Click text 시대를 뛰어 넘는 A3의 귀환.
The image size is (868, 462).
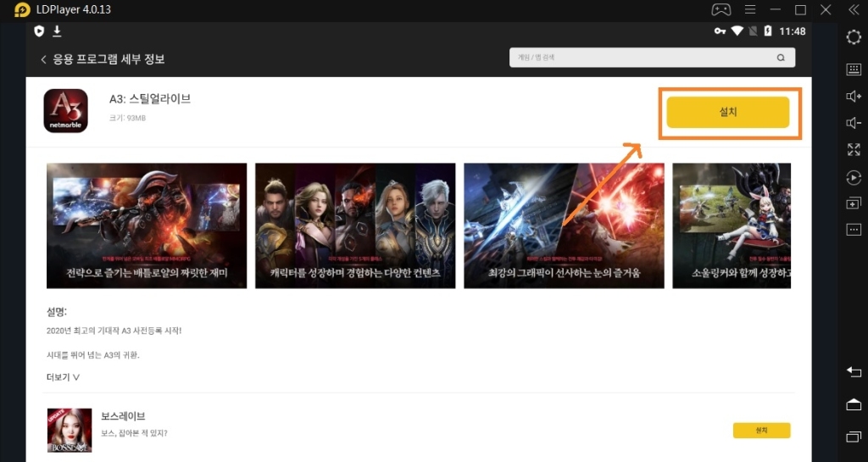click(93, 355)
